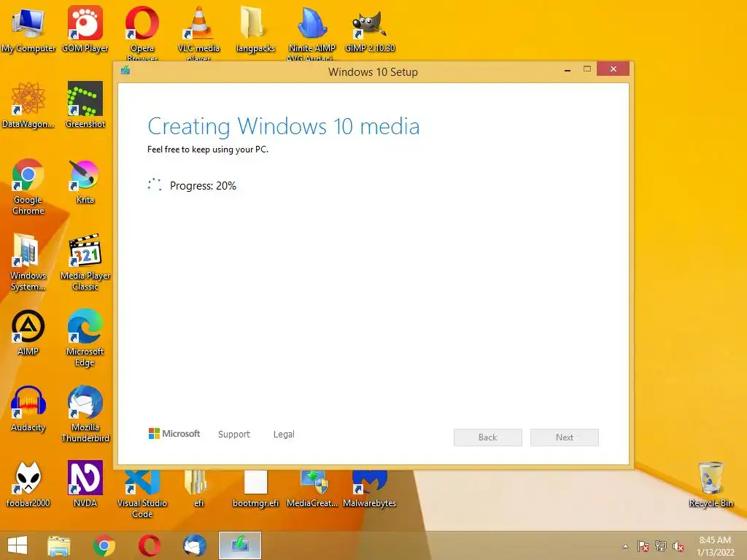Launch Krita desktop shortcut

[85, 181]
